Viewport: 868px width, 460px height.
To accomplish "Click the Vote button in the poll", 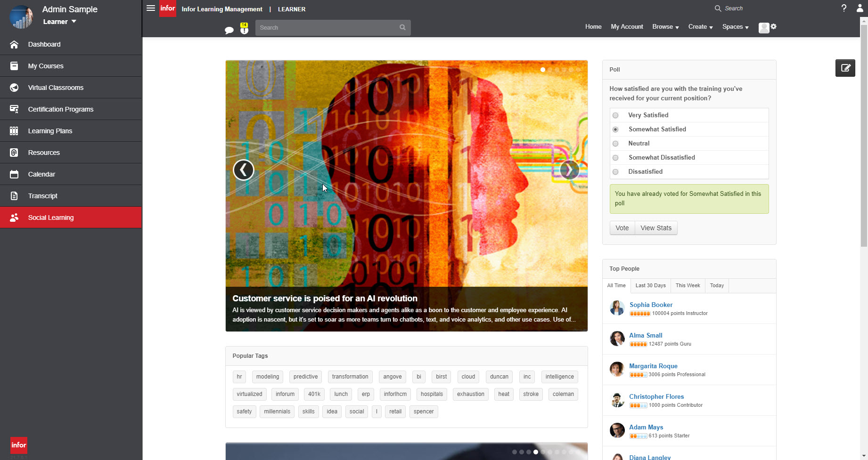I will 622,228.
